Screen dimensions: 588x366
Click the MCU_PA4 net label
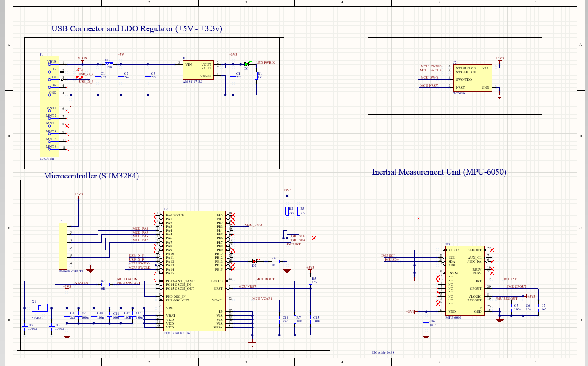pyautogui.click(x=140, y=229)
